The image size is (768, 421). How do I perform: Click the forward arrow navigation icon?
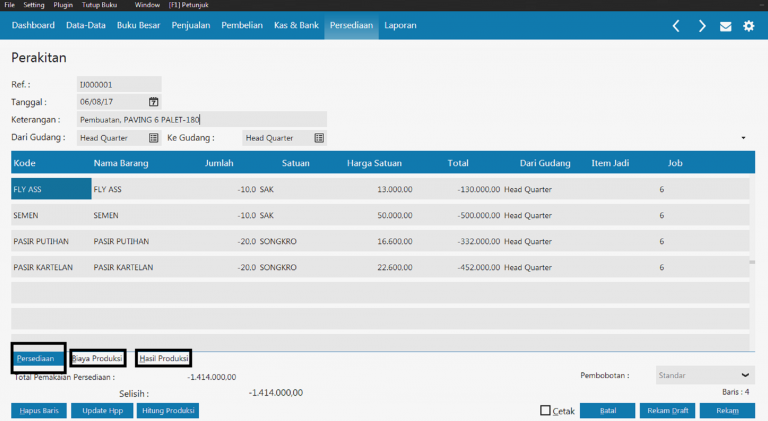(x=702, y=26)
